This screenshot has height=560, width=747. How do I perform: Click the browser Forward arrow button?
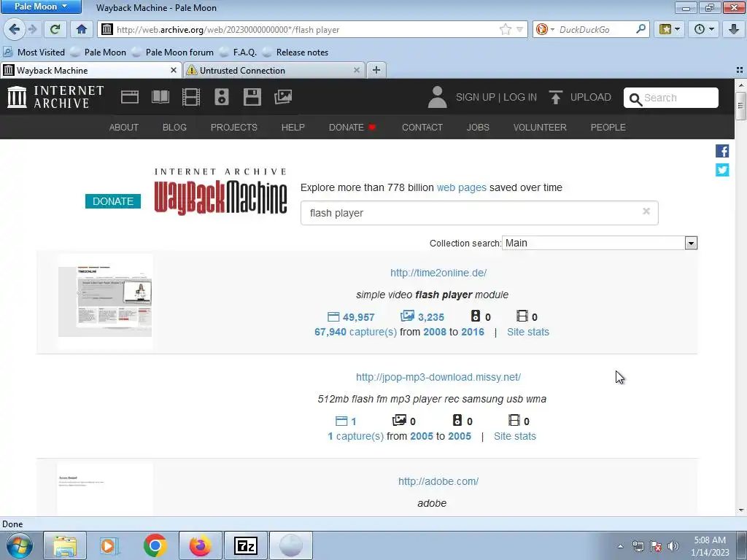(x=32, y=29)
